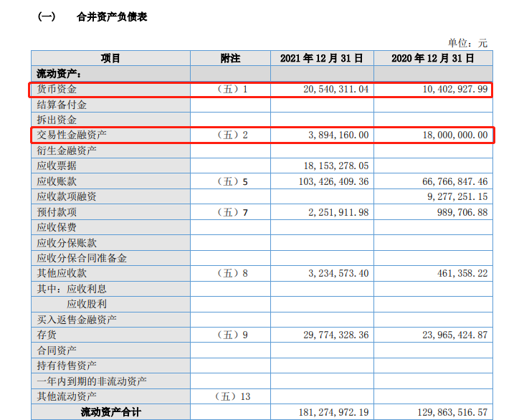Viewport: 519px width, 420px height.
Task: Select the 交易性金融资产 row label
Action: pyautogui.click(x=72, y=135)
